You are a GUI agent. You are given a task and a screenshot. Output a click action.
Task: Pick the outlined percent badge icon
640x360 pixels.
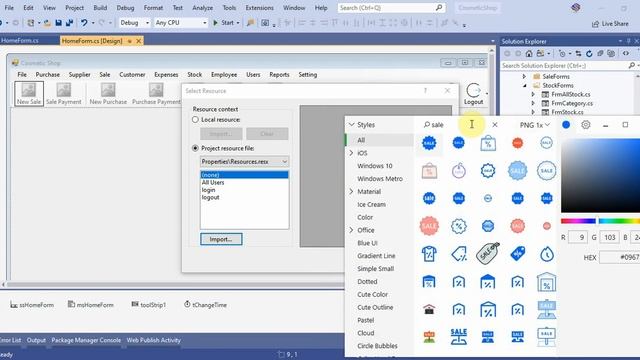click(x=458, y=226)
